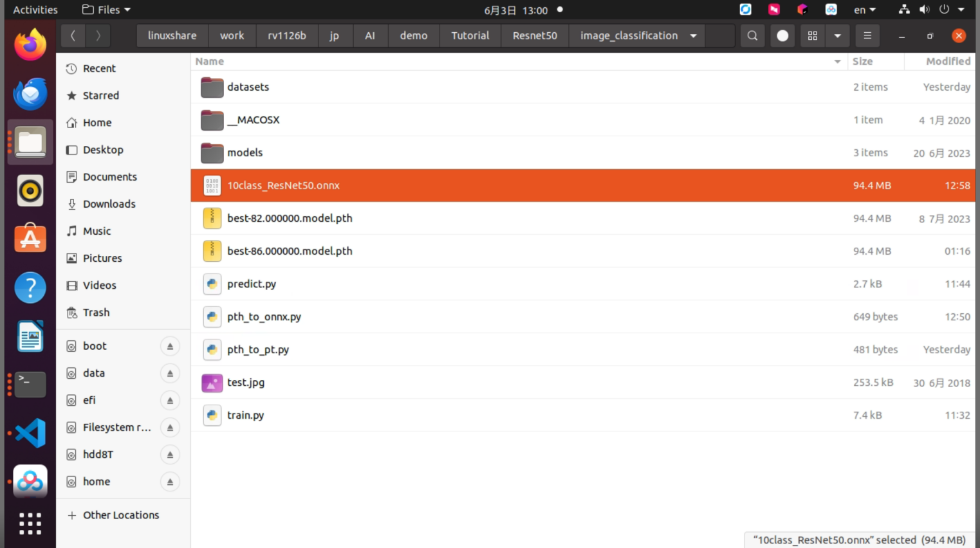Open the image_classification path dropdown arrow
Screen dimensions: 980x548
(694, 36)
